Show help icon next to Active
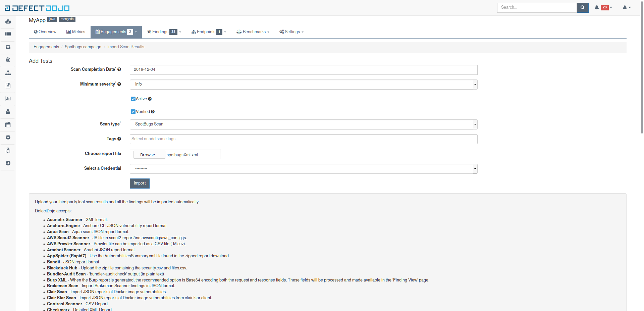The width and height of the screenshot is (644, 311). click(x=150, y=99)
